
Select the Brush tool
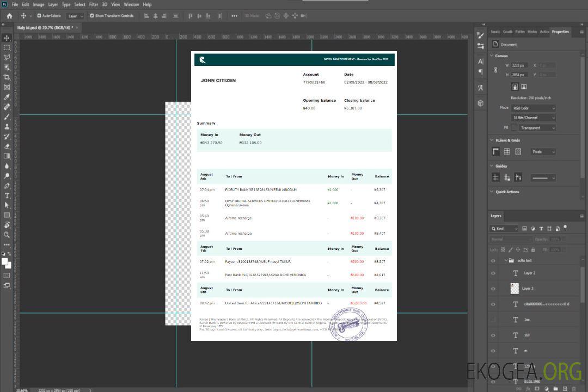[x=7, y=117]
